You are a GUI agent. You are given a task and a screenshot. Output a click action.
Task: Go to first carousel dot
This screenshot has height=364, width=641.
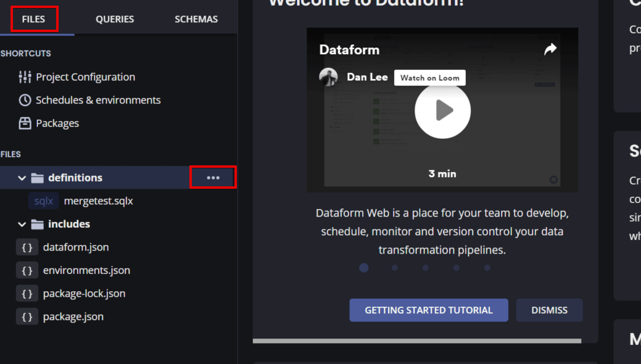364,268
